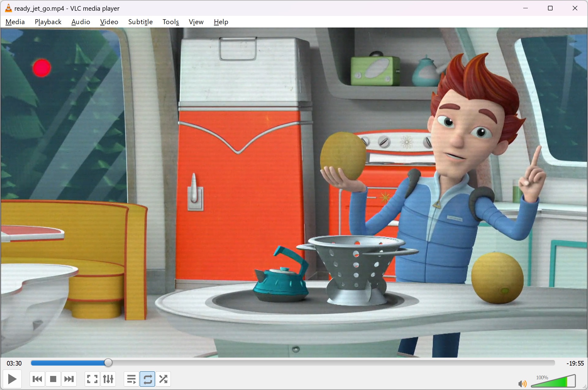The width and height of the screenshot is (588, 390).
Task: Open extended settings and effects
Action: (108, 379)
